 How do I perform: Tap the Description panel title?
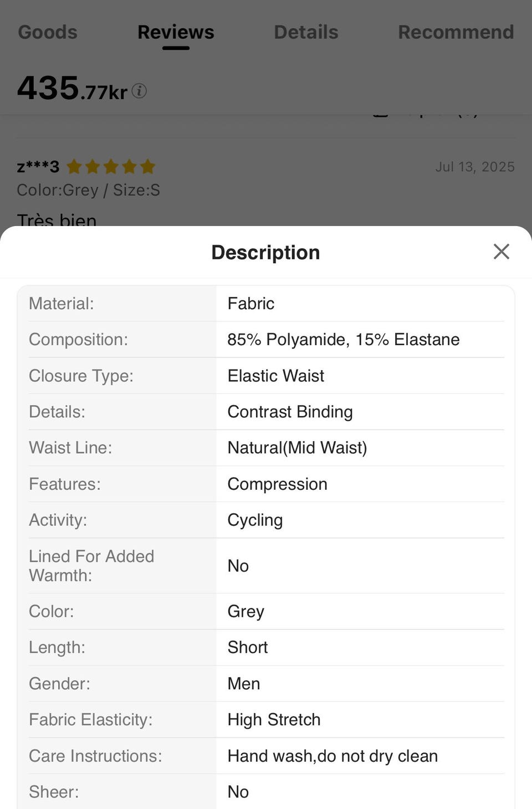pos(265,253)
